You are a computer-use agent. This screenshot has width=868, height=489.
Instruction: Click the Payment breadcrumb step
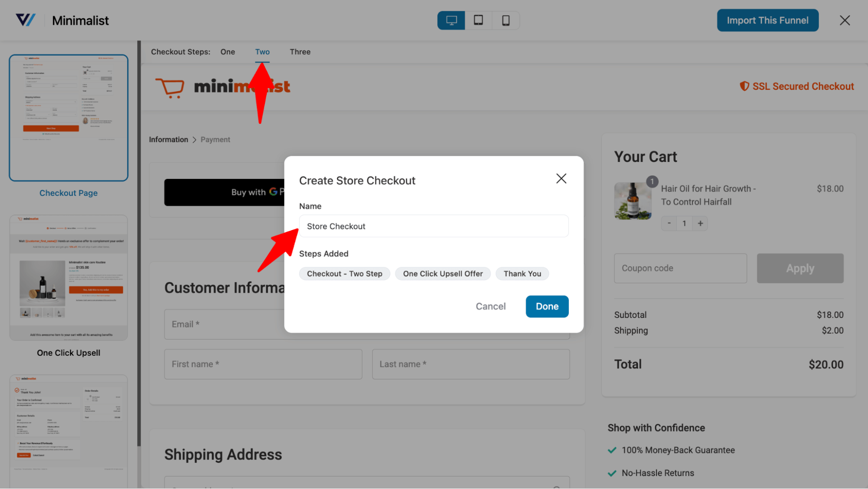tap(215, 139)
